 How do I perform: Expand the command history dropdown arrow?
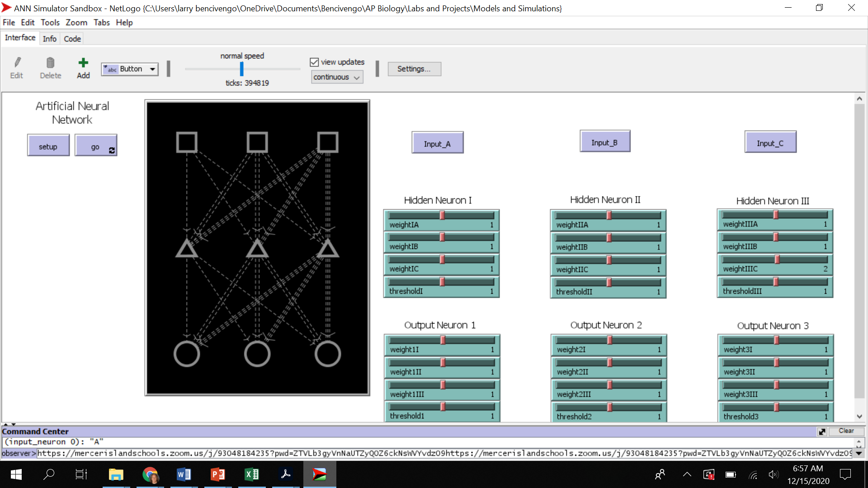(859, 453)
